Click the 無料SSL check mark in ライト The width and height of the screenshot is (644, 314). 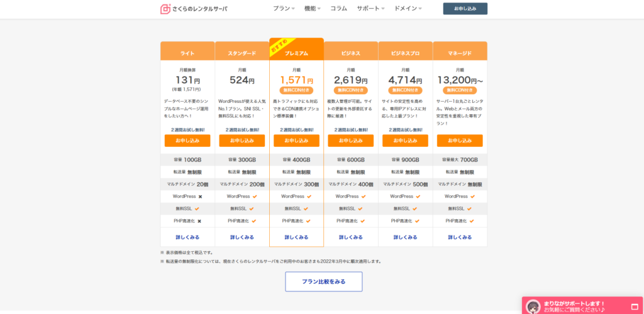tap(197, 208)
